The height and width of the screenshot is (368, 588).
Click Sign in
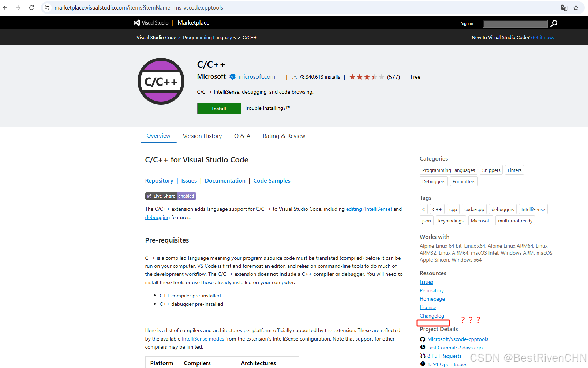coord(467,23)
